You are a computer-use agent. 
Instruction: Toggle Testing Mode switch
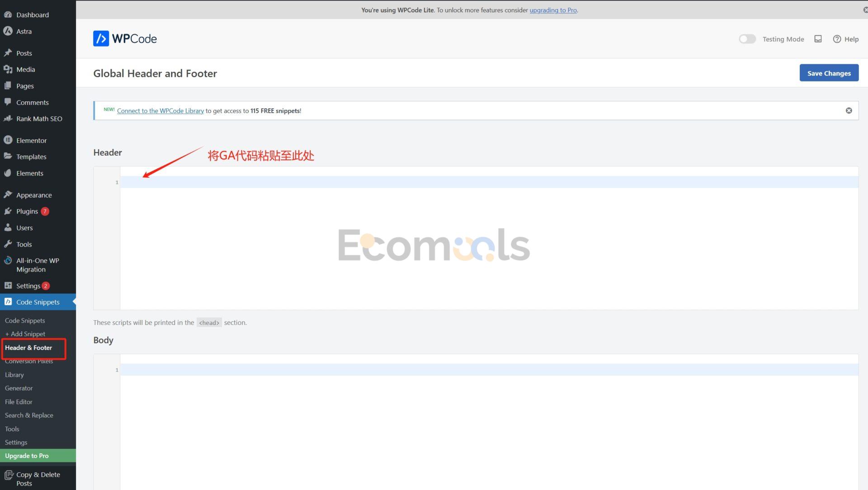[747, 39]
